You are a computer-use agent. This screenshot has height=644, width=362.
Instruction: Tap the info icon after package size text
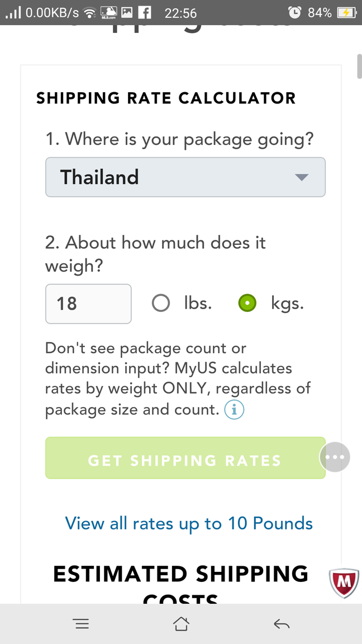click(x=235, y=409)
